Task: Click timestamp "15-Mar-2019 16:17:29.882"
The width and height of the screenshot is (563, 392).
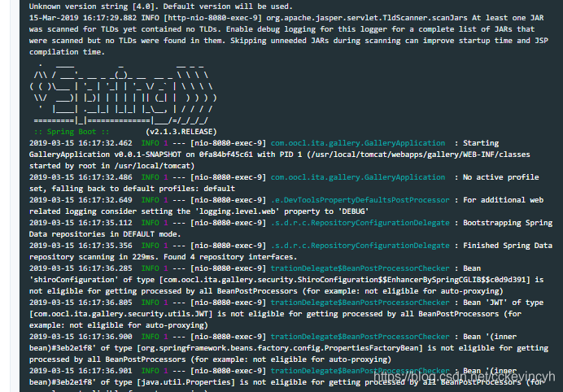Action: coord(83,18)
